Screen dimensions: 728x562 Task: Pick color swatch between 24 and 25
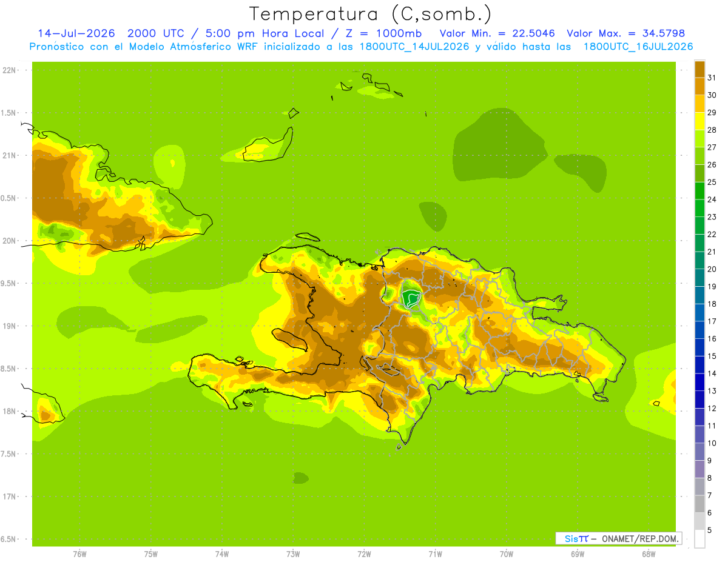[699, 190]
